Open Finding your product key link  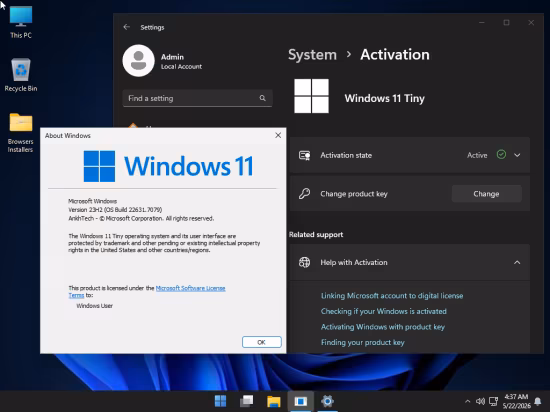point(363,342)
